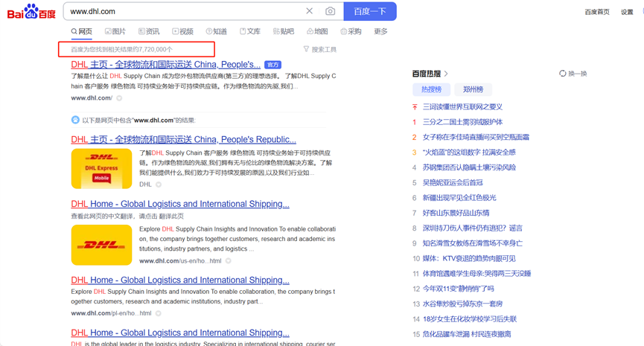
Task: Expand the 更多 menu
Action: pyautogui.click(x=380, y=31)
